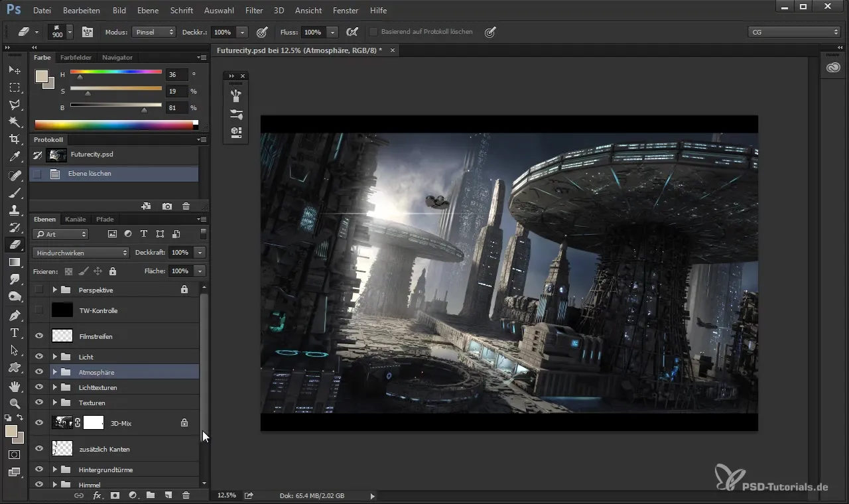Show the TW-Kontrolle layer visibility box
Image resolution: width=849 pixels, height=504 pixels.
(38, 310)
